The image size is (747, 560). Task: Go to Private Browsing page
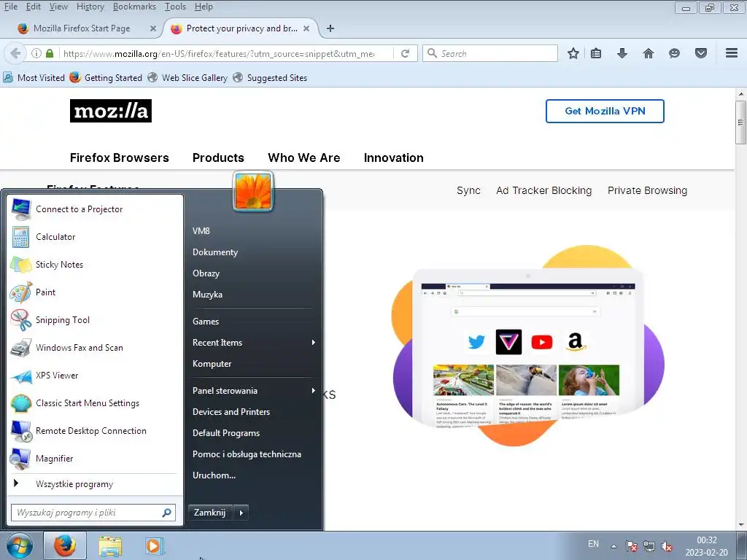pos(647,190)
